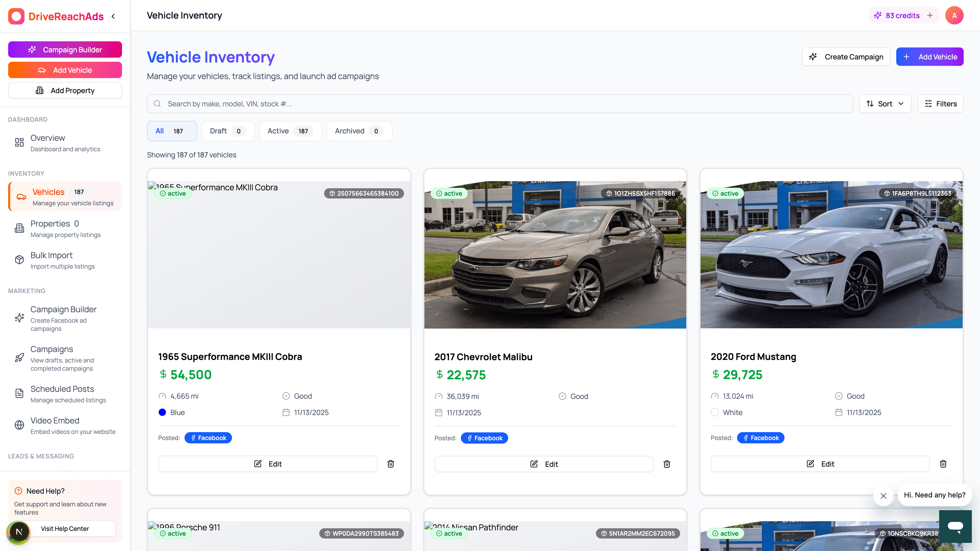Select the Bulk Import icon
Image resolution: width=980 pixels, height=551 pixels.
pos(19,260)
